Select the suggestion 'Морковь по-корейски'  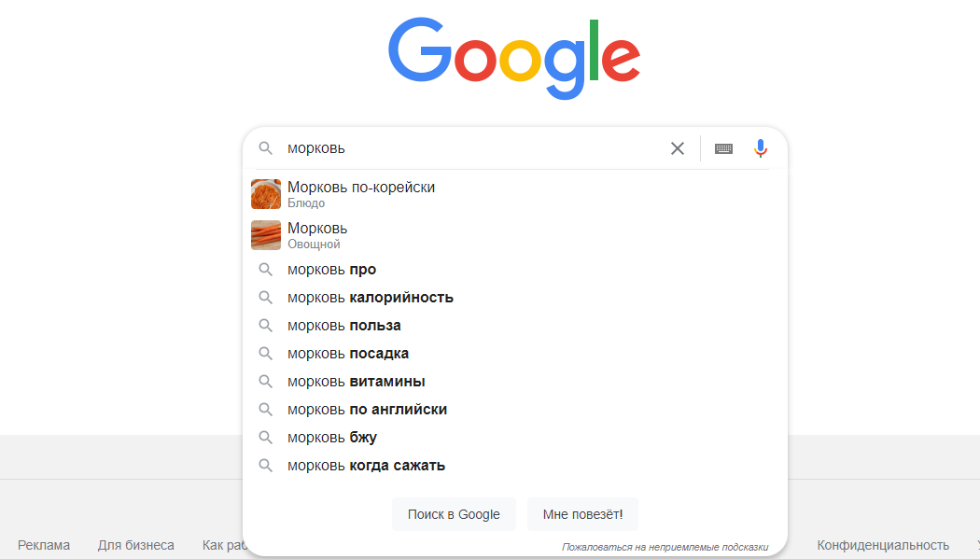(360, 187)
